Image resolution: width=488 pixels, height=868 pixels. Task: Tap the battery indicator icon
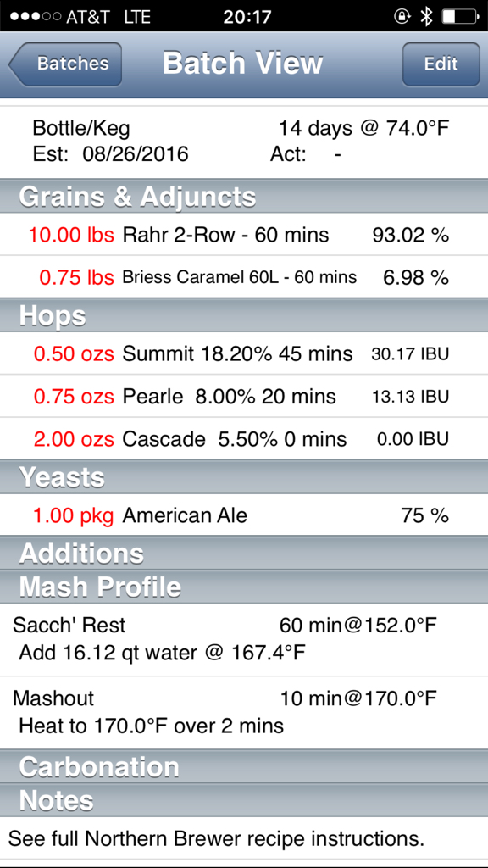pyautogui.click(x=460, y=17)
